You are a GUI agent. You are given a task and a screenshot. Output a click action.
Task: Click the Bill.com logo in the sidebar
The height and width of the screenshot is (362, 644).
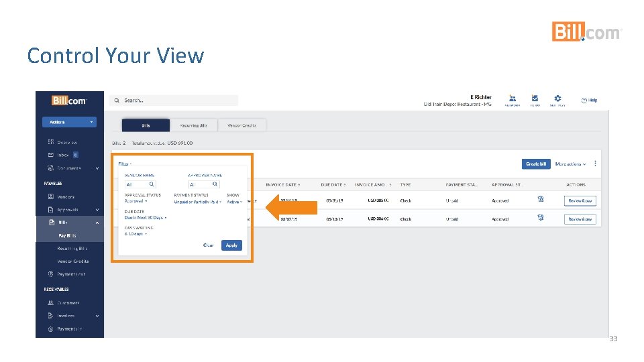click(69, 101)
